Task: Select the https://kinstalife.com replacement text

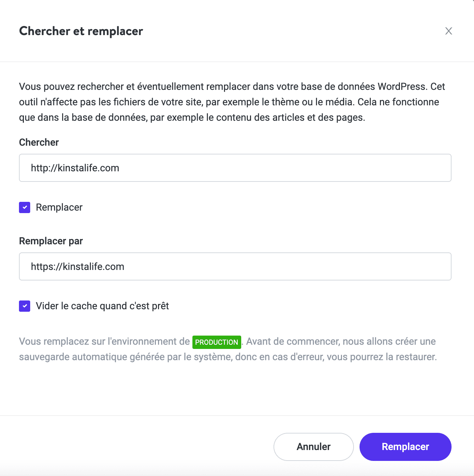Action: coord(77,266)
